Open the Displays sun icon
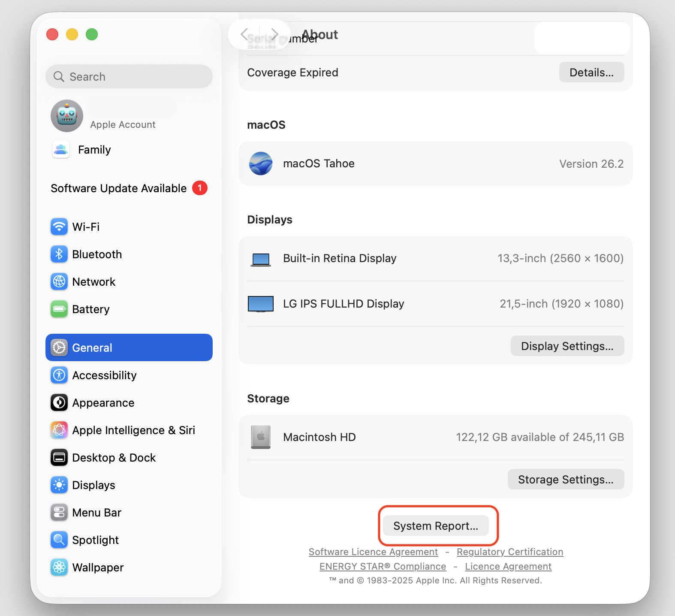Screen dimensions: 675x616 coord(59,485)
